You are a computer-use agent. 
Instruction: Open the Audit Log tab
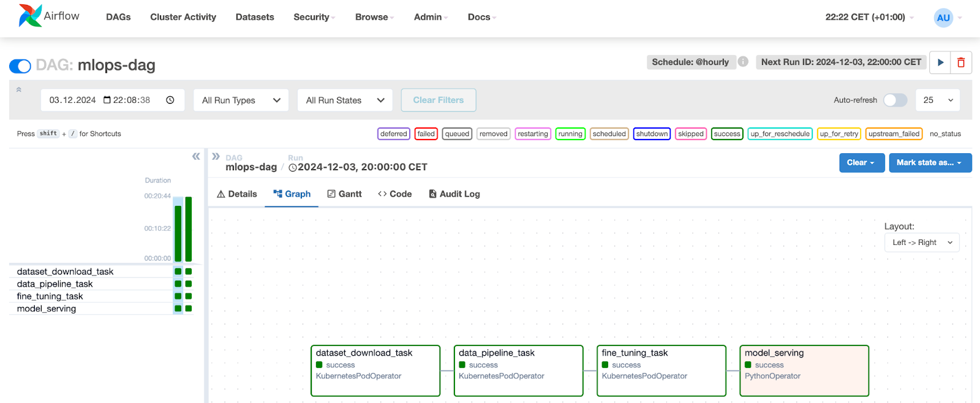coord(454,194)
